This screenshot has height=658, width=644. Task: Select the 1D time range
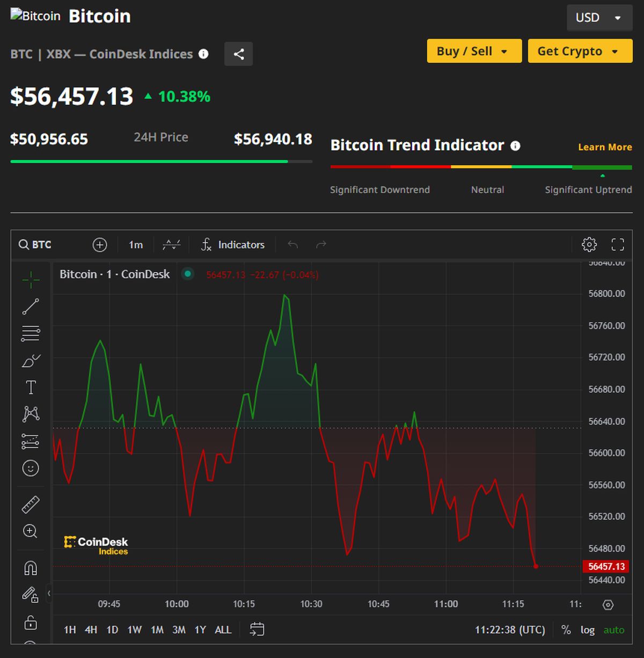click(112, 630)
